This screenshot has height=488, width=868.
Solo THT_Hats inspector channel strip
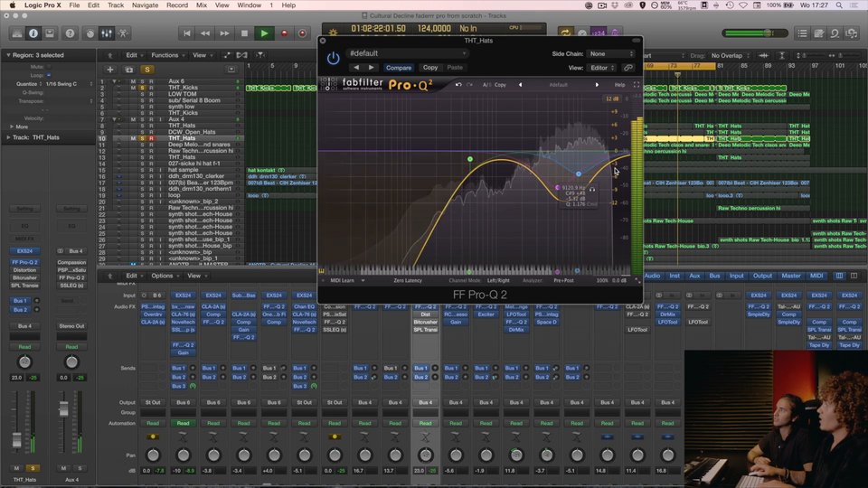[x=33, y=468]
